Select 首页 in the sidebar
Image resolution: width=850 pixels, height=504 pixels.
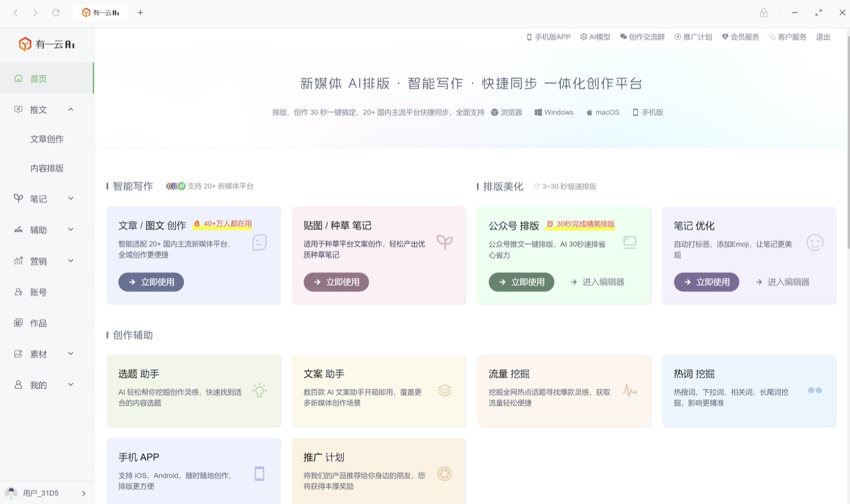click(x=47, y=78)
